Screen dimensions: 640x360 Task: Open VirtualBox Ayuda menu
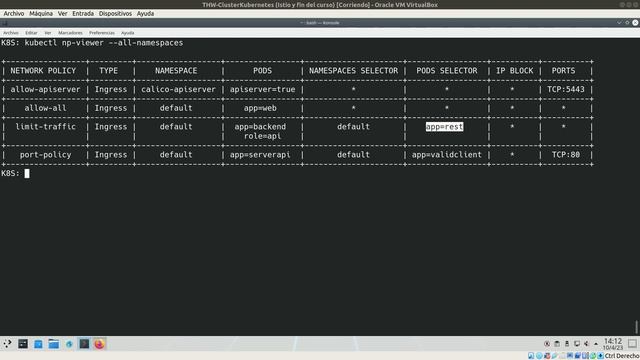pos(145,13)
